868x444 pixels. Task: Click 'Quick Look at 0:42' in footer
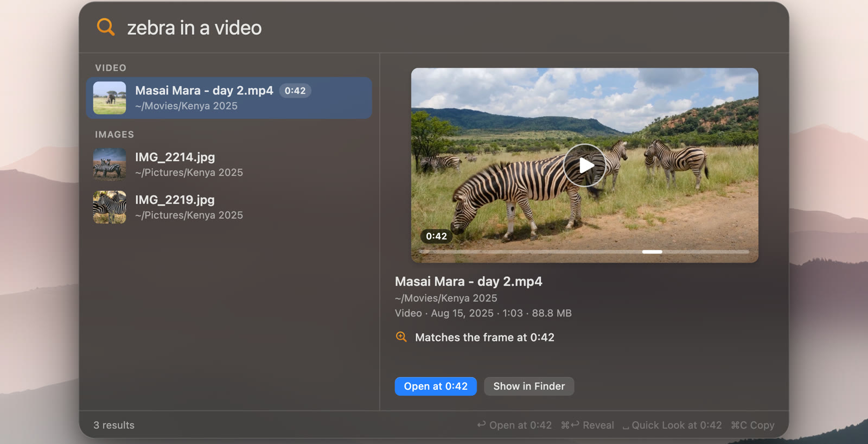672,425
